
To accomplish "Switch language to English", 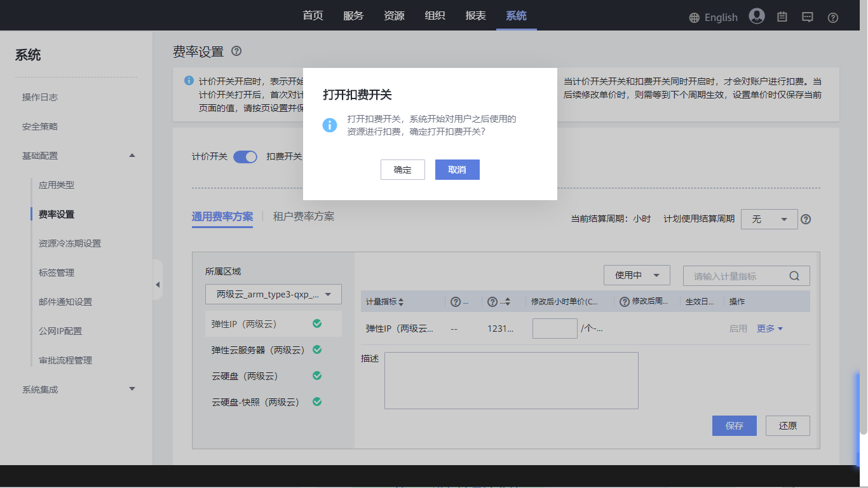I will [x=713, y=17].
